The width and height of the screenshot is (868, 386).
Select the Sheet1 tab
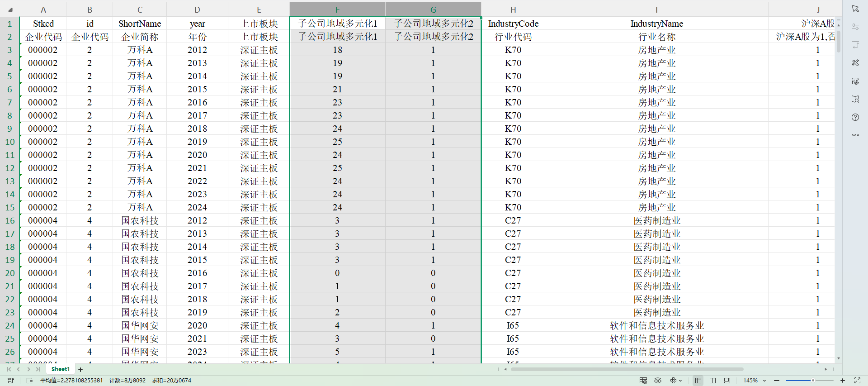pyautogui.click(x=61, y=369)
